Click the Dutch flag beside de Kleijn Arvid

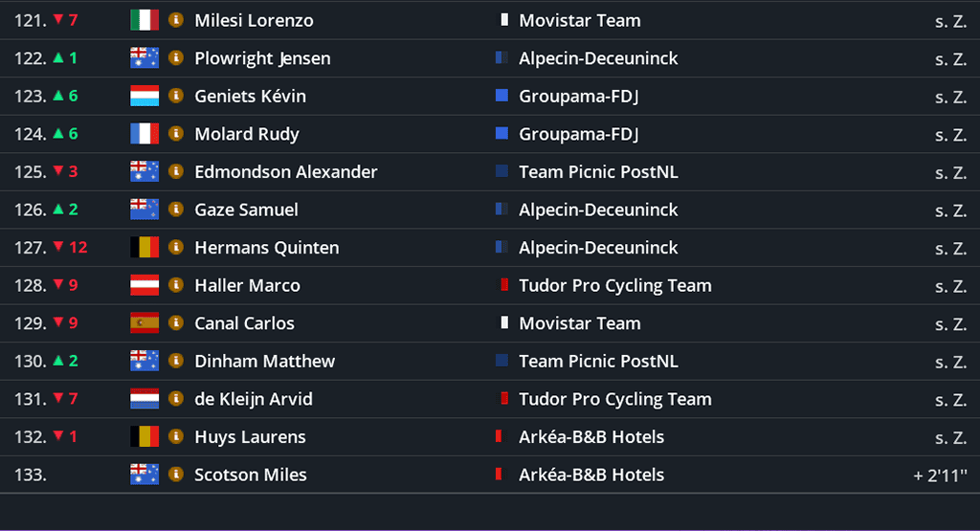[145, 399]
